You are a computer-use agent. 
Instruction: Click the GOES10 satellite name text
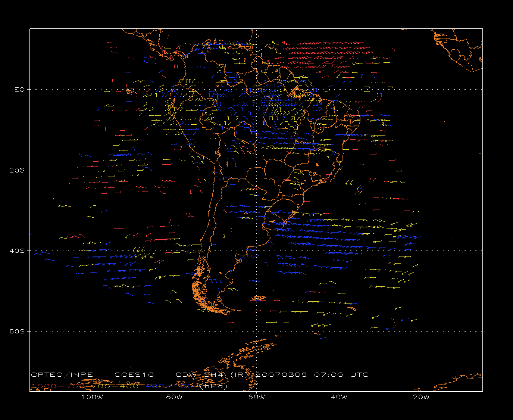pyautogui.click(x=134, y=375)
